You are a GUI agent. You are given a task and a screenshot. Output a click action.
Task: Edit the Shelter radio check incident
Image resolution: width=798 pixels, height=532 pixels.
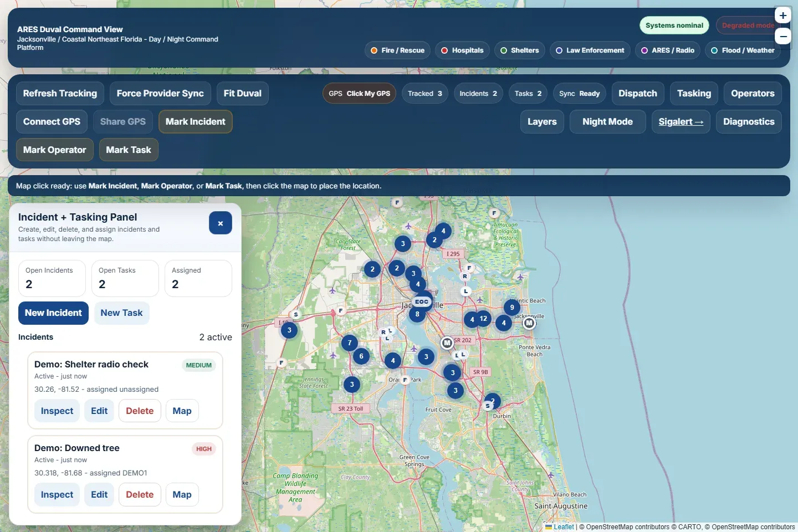[x=99, y=411]
